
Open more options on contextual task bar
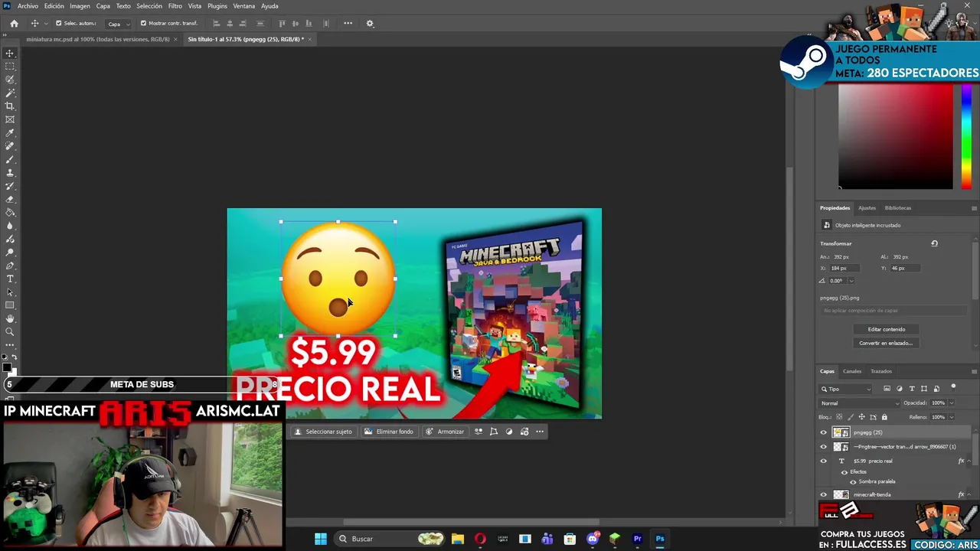[540, 432]
